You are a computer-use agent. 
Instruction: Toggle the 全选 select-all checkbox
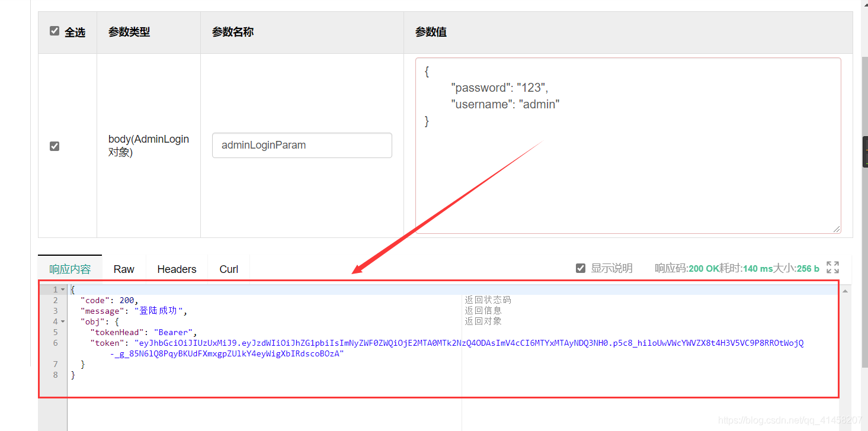(55, 31)
